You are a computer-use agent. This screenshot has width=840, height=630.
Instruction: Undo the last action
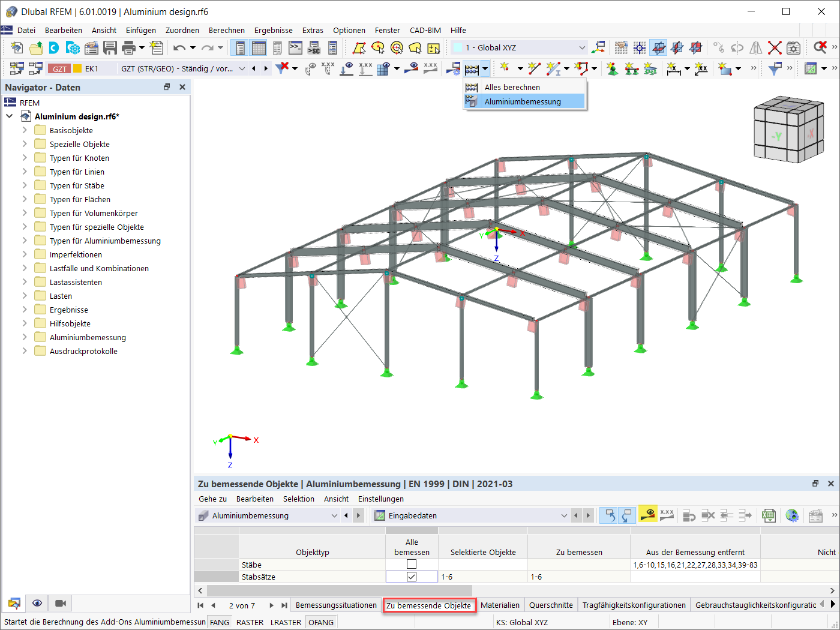pyautogui.click(x=179, y=48)
